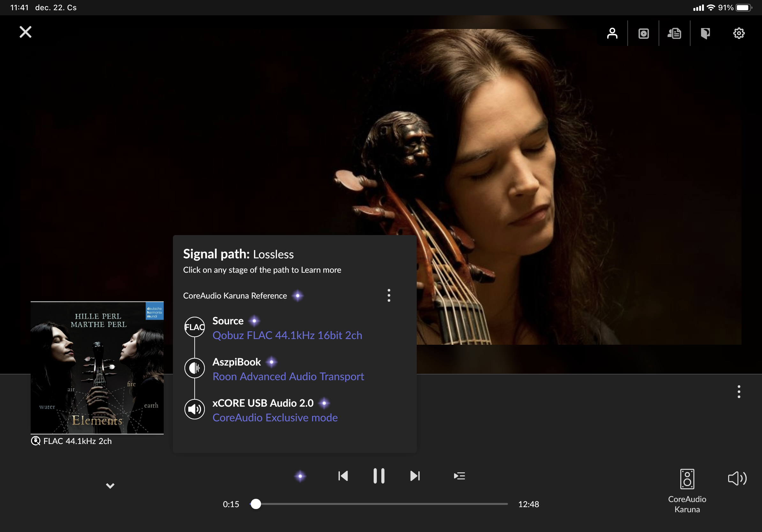The width and height of the screenshot is (762, 532).
Task: Open the album view icon
Action: coord(643,33)
